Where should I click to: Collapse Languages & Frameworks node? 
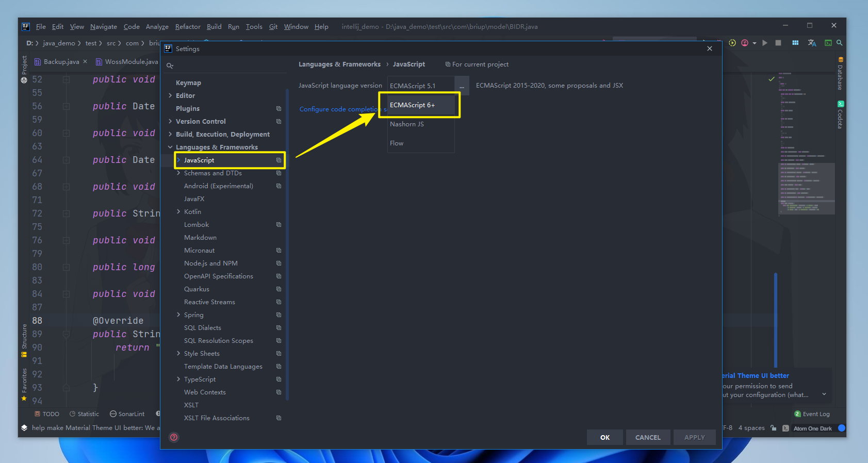[x=170, y=147]
